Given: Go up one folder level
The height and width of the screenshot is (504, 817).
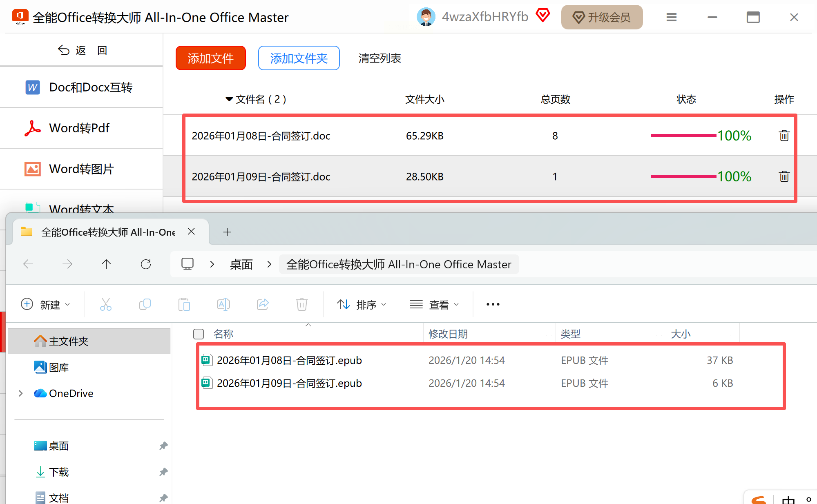Looking at the screenshot, I should pos(106,264).
